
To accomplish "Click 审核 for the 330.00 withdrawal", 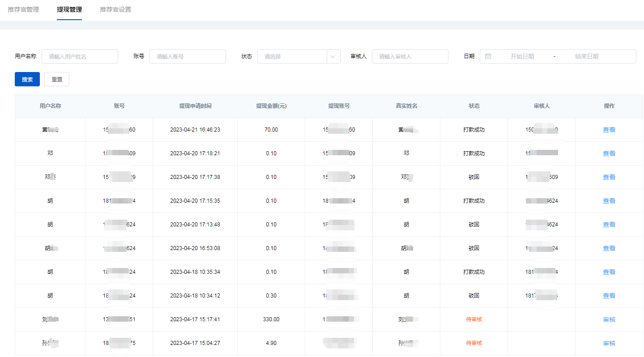I will click(x=609, y=319).
